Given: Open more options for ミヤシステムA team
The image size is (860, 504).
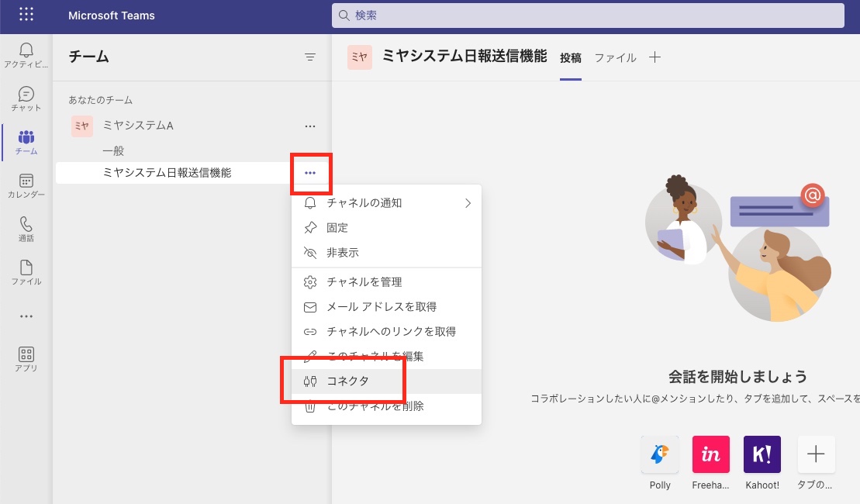Looking at the screenshot, I should pyautogui.click(x=310, y=126).
